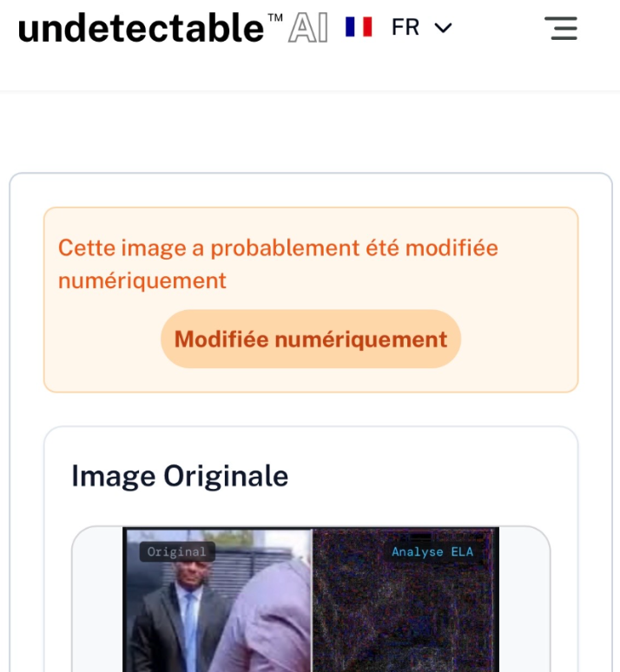
Task: Open the hamburger menu icon
Action: (x=561, y=29)
